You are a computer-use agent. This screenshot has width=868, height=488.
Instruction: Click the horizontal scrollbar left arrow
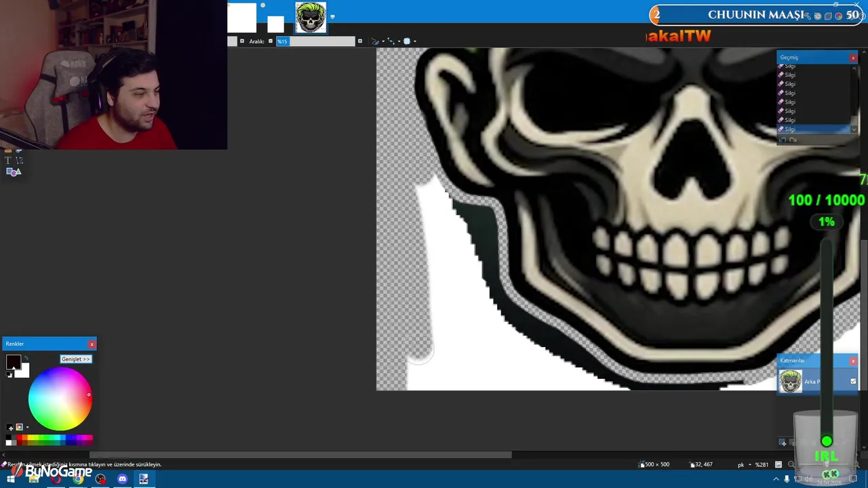click(4, 455)
